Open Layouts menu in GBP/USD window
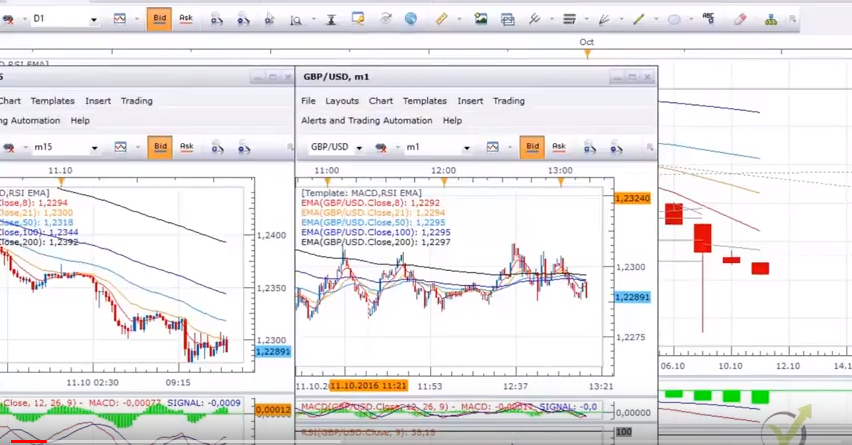 tap(342, 101)
